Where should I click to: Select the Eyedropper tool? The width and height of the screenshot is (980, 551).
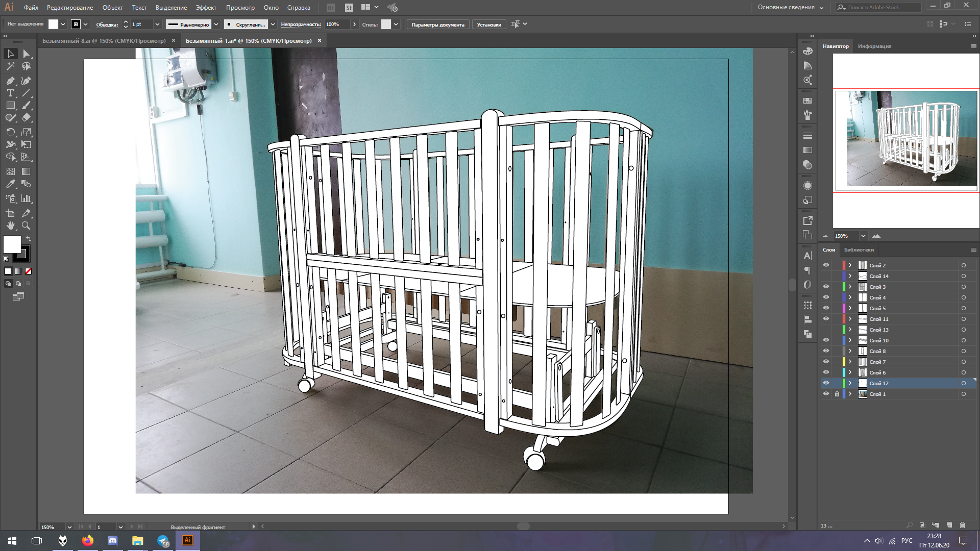[10, 184]
